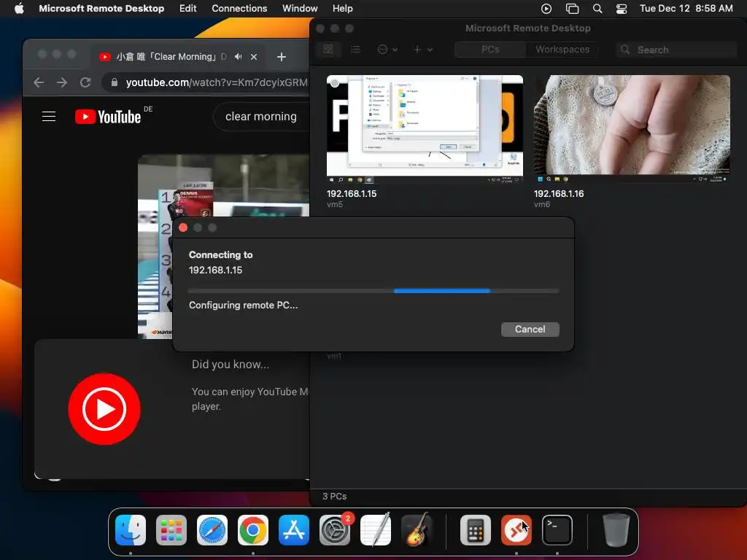The width and height of the screenshot is (747, 560).
Task: Click the YouTube Music red play icon
Action: tap(104, 409)
